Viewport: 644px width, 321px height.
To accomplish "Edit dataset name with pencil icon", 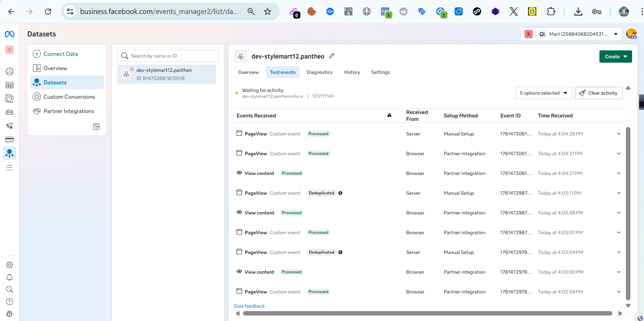I will (332, 56).
